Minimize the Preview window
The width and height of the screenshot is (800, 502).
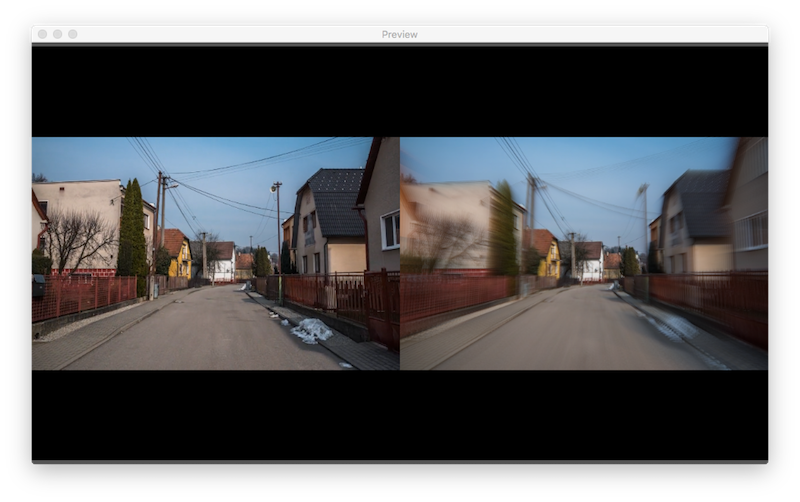58,34
